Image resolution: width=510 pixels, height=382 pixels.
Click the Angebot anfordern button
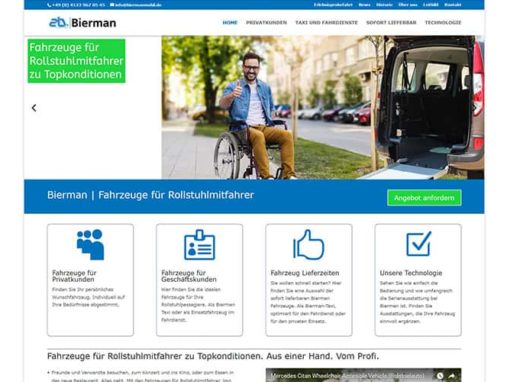coord(424,198)
